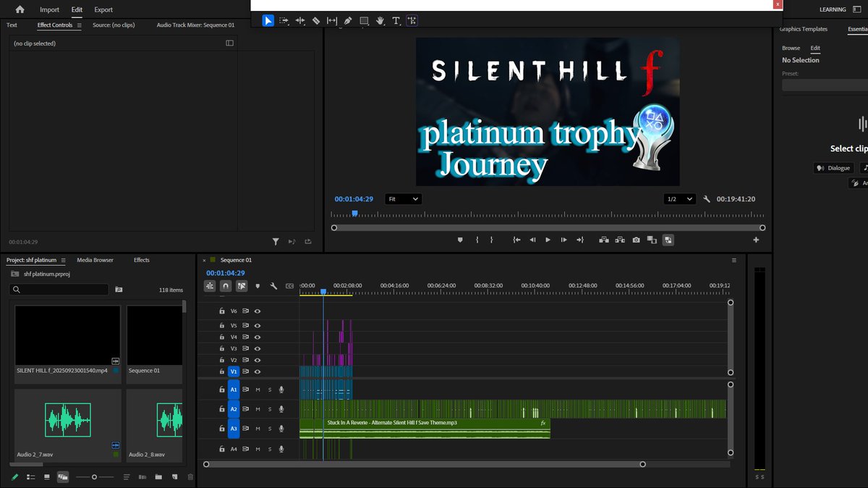868x488 pixels.
Task: Switch Project panel to list view
Action: pyautogui.click(x=31, y=477)
